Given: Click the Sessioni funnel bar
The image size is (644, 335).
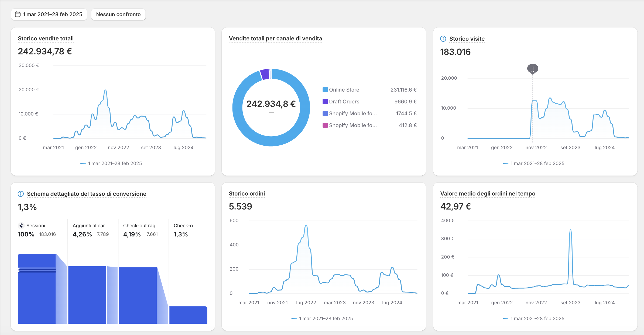Looking at the screenshot, I should pos(37,289).
